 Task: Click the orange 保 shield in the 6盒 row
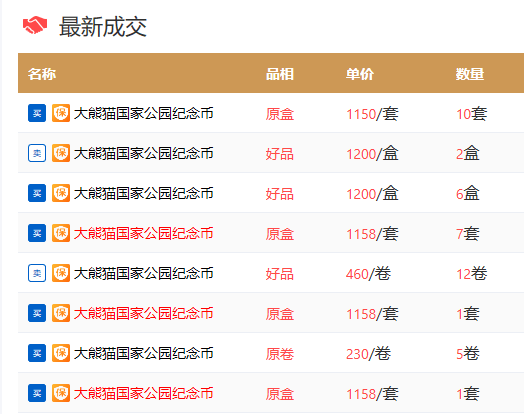pyautogui.click(x=61, y=193)
